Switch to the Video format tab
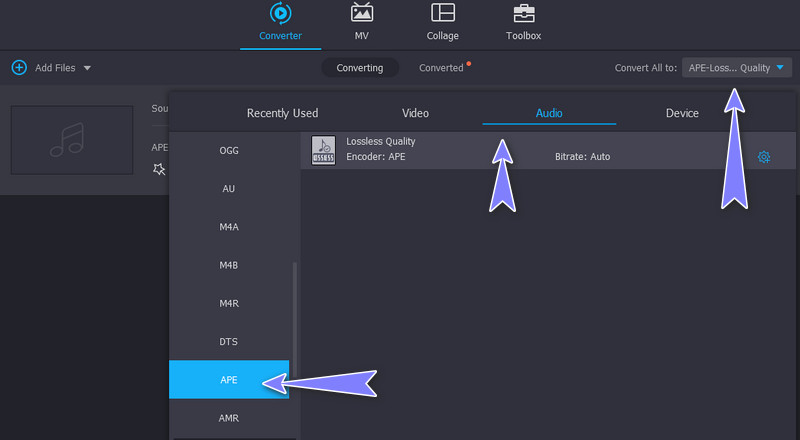This screenshot has height=440, width=800. 415,113
